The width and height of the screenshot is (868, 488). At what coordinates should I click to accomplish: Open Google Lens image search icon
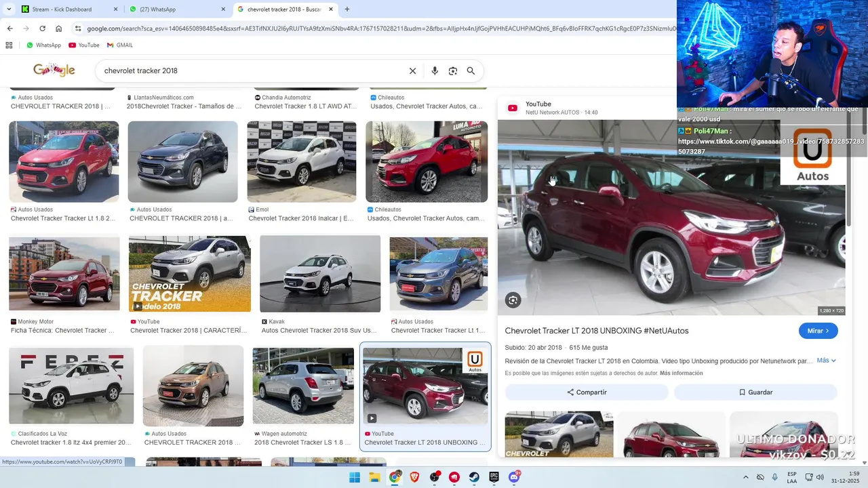(453, 70)
